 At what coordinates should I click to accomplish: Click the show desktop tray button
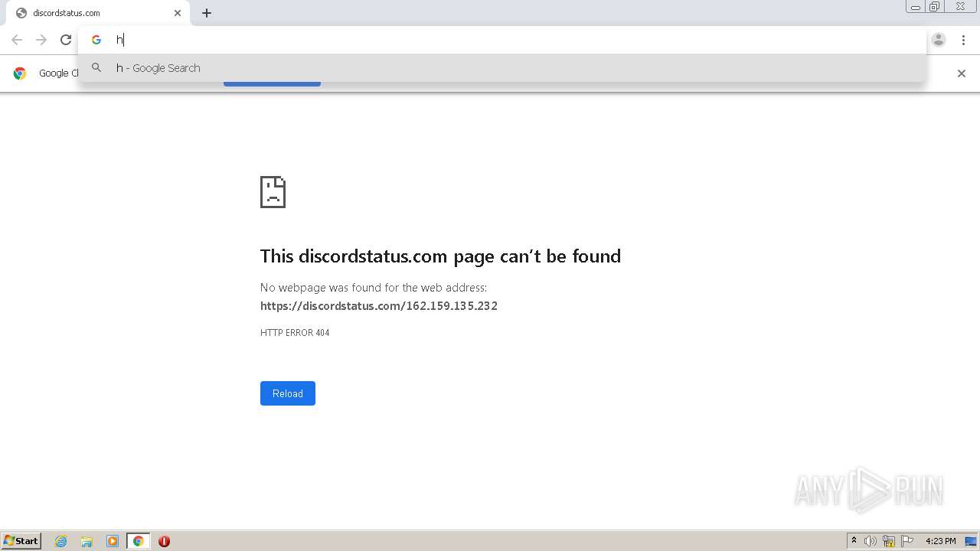click(x=971, y=541)
